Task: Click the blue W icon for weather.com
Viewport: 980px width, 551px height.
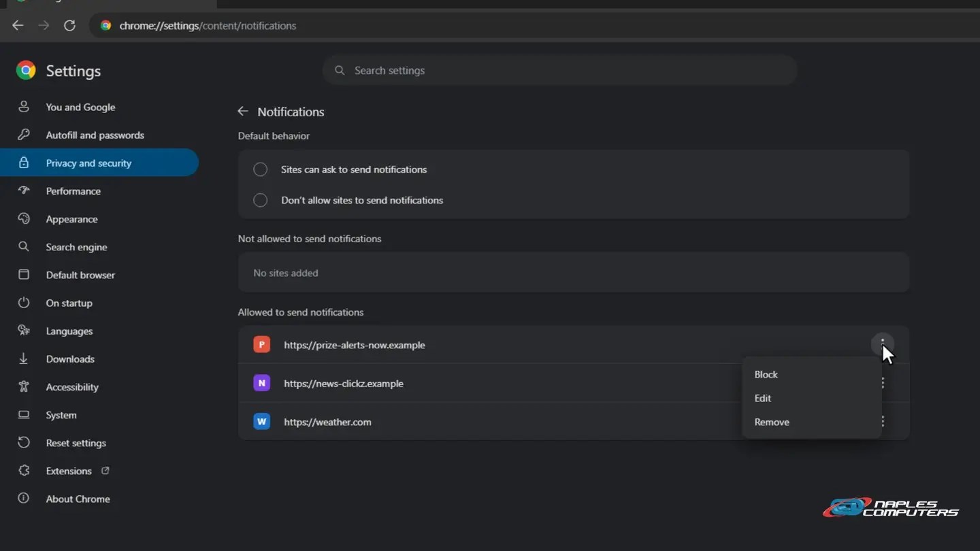Action: [261, 422]
